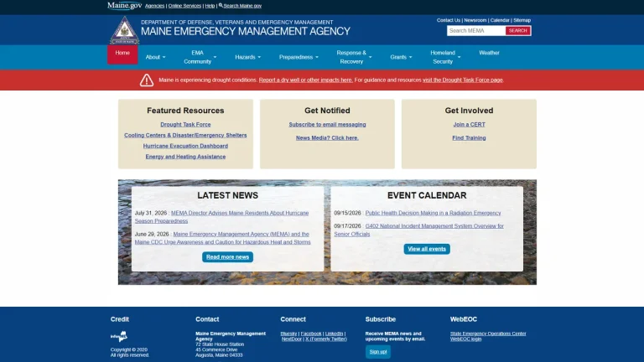Open Drought Task Force featured resource
This screenshot has width=644, height=362.
185,124
